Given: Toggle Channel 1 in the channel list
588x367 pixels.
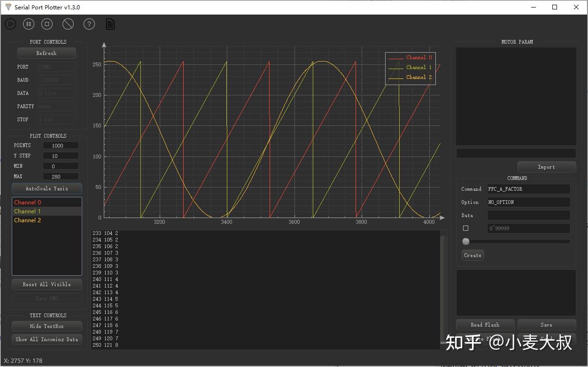Looking at the screenshot, I should click(27, 211).
